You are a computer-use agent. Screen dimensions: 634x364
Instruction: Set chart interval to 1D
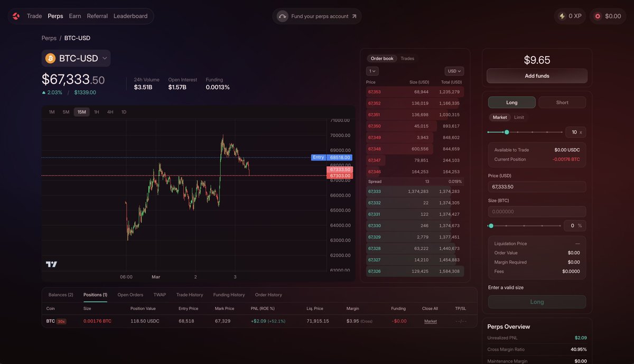coord(124,112)
